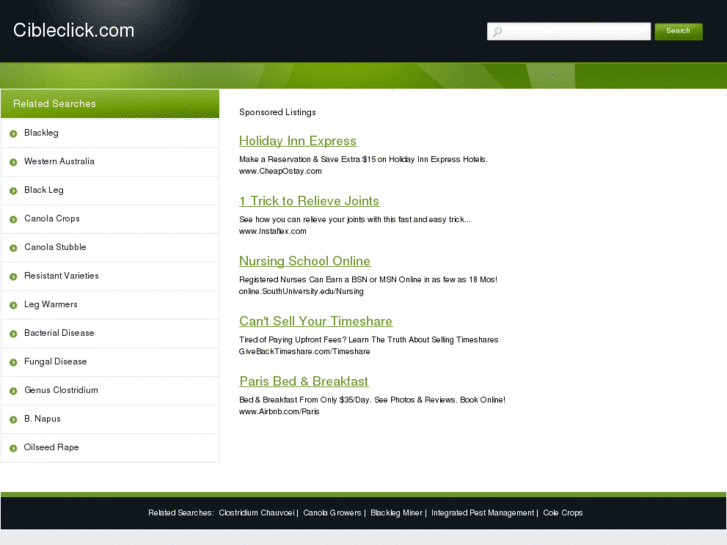Open Integrated Pest Management footer link
Screen dimensions: 727x545
[483, 513]
